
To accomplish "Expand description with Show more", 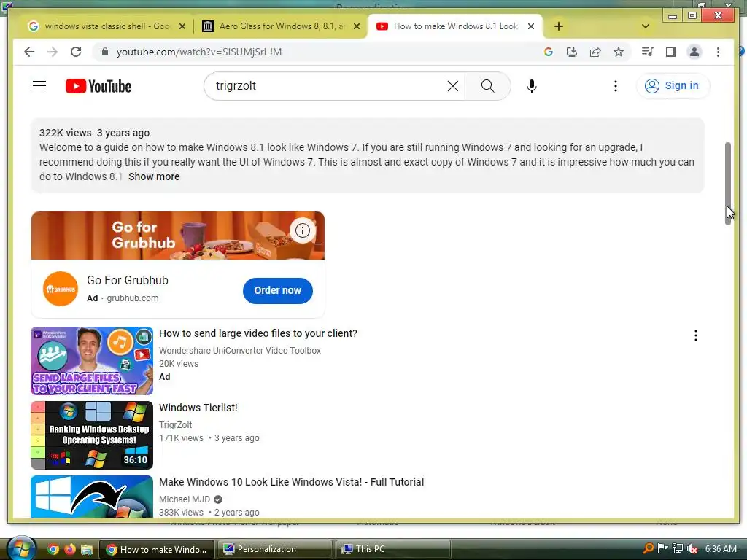I will click(154, 176).
